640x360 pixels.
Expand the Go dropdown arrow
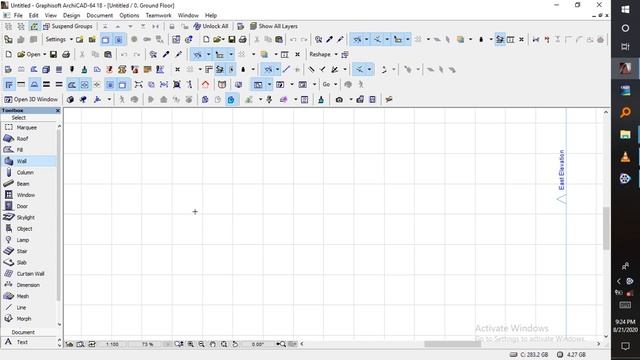pos(336,84)
